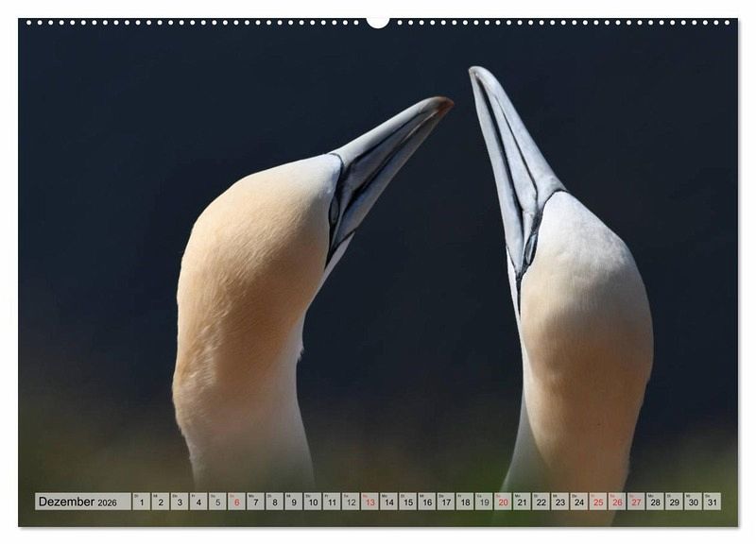The height and width of the screenshot is (545, 756).
Task: Select day 31 in the calendar strip
Action: point(713,502)
